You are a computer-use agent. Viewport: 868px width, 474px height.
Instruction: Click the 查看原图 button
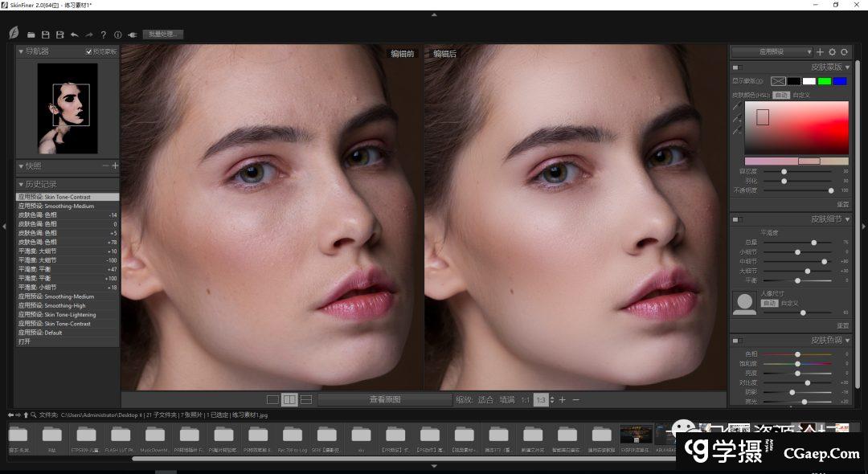click(x=385, y=399)
